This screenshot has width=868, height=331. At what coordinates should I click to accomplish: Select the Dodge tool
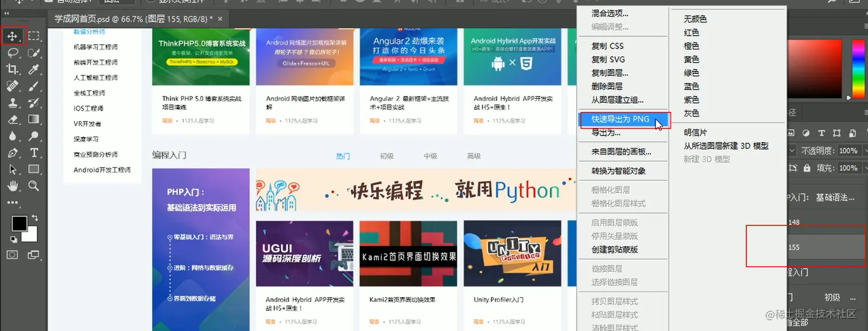click(x=34, y=136)
